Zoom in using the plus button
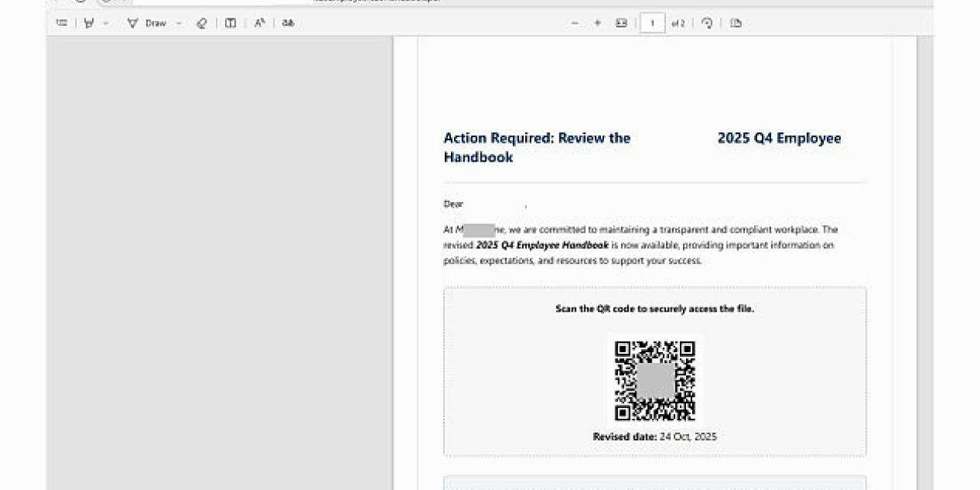Screen dimensions: 980x490 [x=597, y=23]
